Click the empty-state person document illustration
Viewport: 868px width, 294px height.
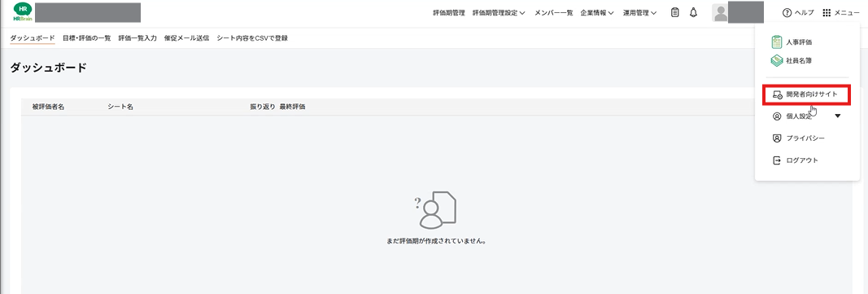tap(435, 210)
